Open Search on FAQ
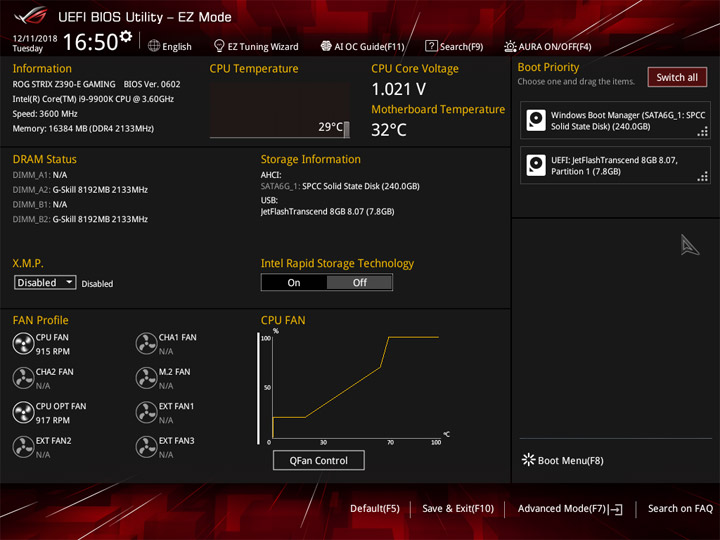The height and width of the screenshot is (540, 720). coord(680,509)
